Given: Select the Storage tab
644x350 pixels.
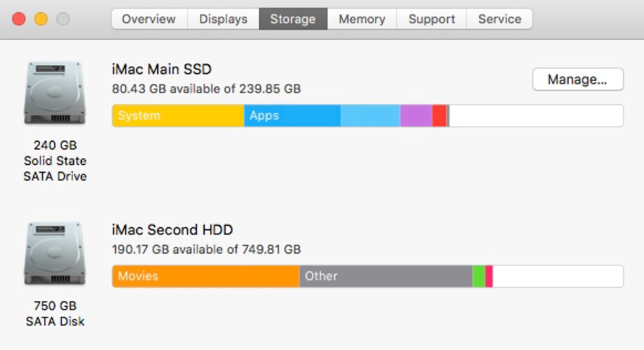Looking at the screenshot, I should coord(293,19).
